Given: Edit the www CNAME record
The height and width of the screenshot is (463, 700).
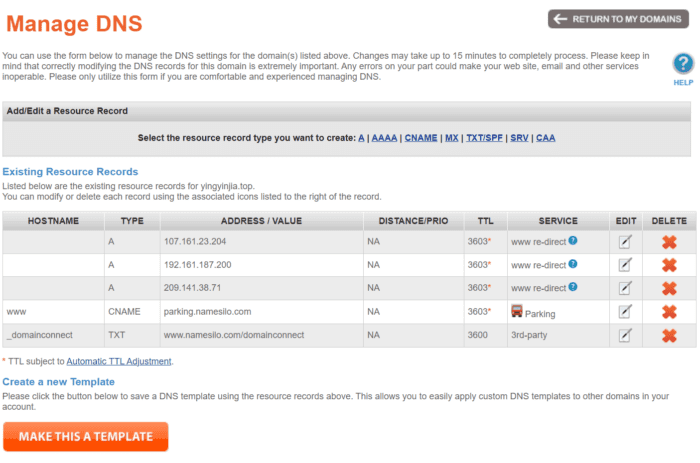Looking at the screenshot, I should click(625, 312).
